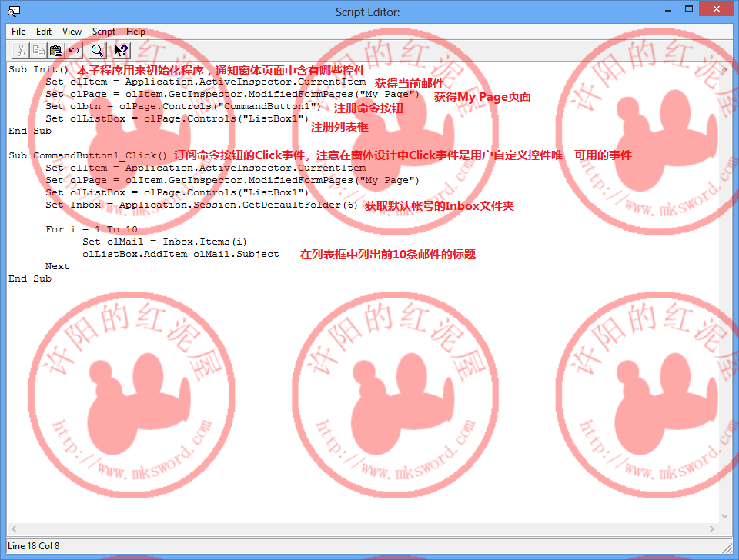This screenshot has width=739, height=560.
Task: Open the Edit menu
Action: pos(43,32)
